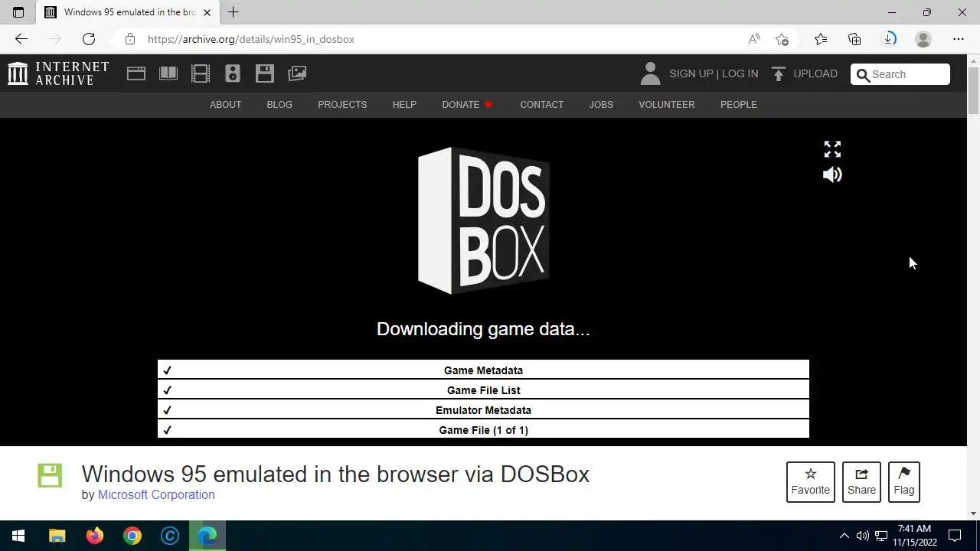The height and width of the screenshot is (551, 980).
Task: Click the green software item icon
Action: point(50,475)
